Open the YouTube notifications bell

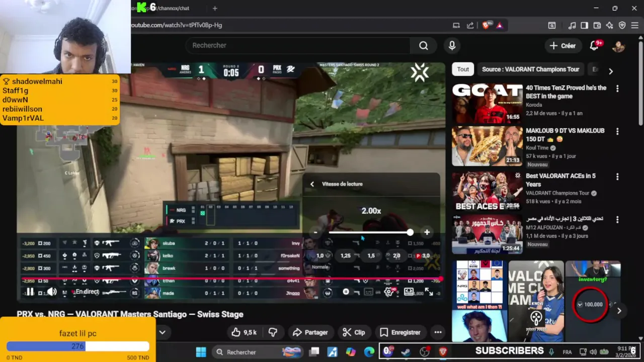click(x=594, y=46)
